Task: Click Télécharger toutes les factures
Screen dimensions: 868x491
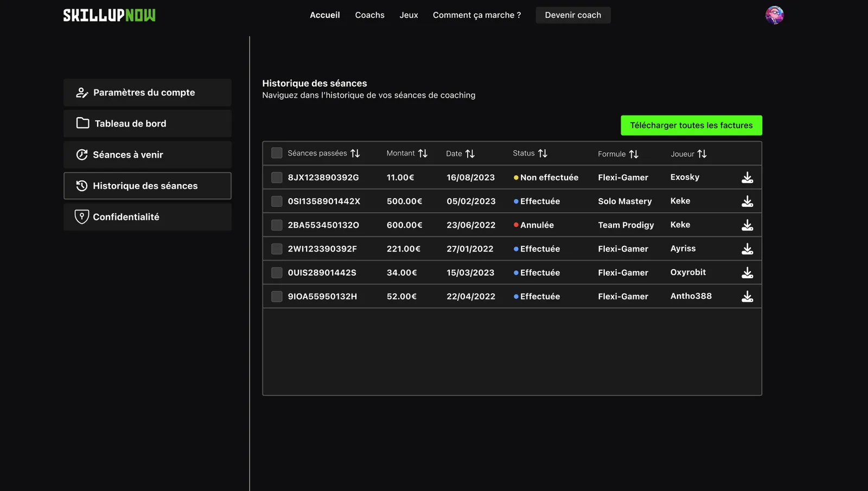Action: pos(691,125)
